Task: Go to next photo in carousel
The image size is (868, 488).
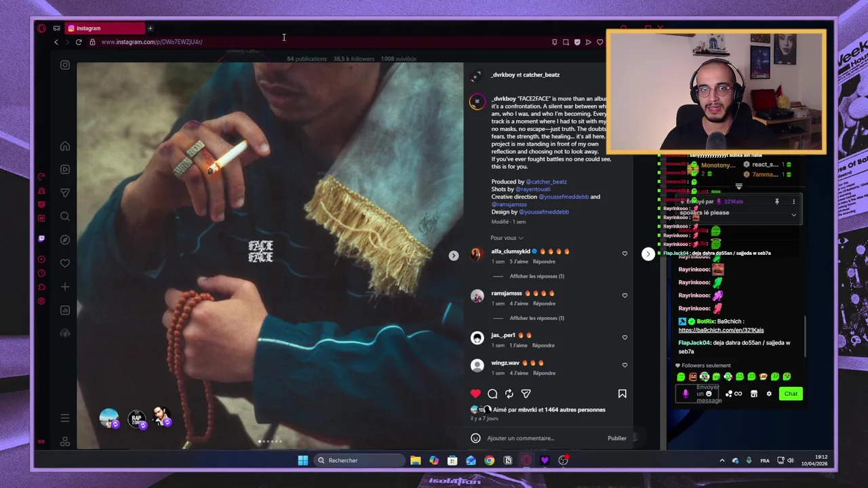Action: coord(454,256)
